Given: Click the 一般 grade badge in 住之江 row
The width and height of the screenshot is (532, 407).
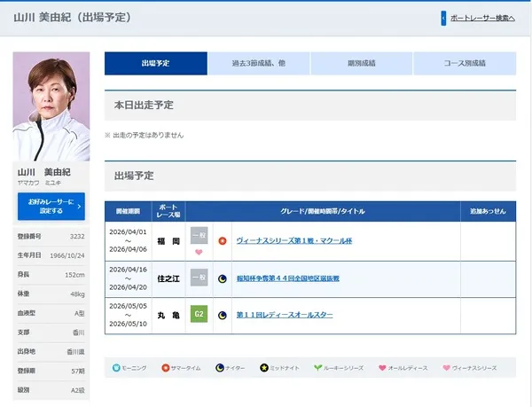Looking at the screenshot, I should tap(199, 278).
